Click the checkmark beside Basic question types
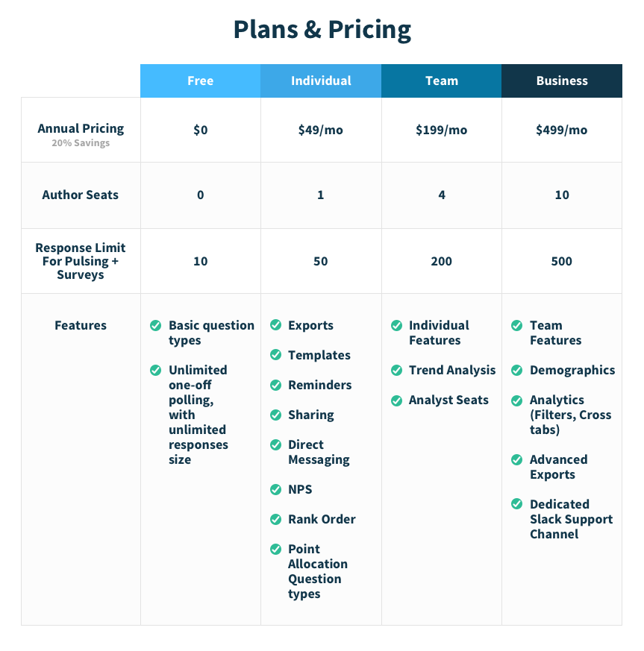Screen dimensions: 644x651 [x=156, y=325]
